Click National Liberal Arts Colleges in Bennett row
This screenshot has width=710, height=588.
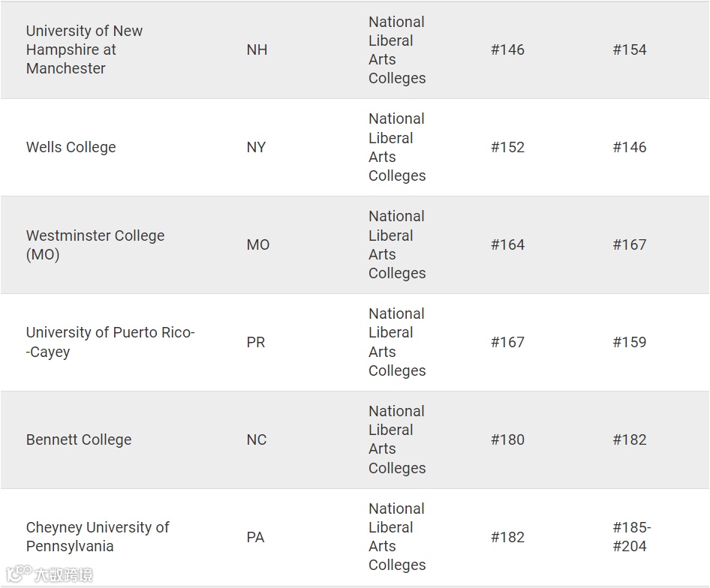[396, 439]
